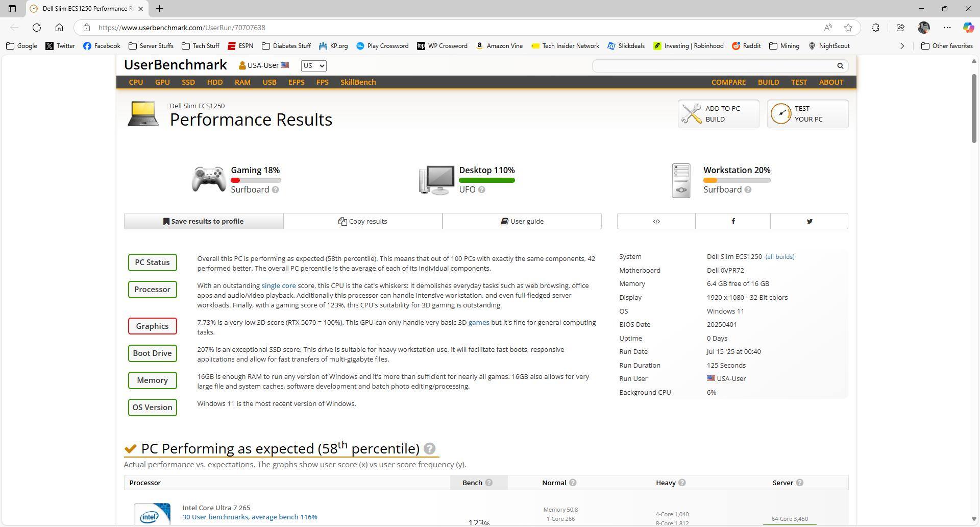This screenshot has height=527, width=980.
Task: Expand the favorites bar overflow chevron
Action: [x=902, y=46]
